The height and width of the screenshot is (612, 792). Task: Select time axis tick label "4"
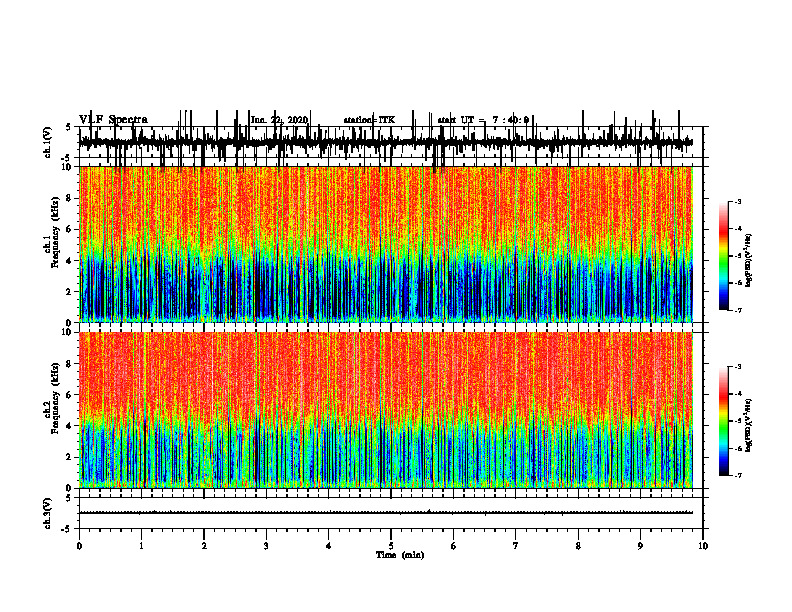pyautogui.click(x=329, y=546)
